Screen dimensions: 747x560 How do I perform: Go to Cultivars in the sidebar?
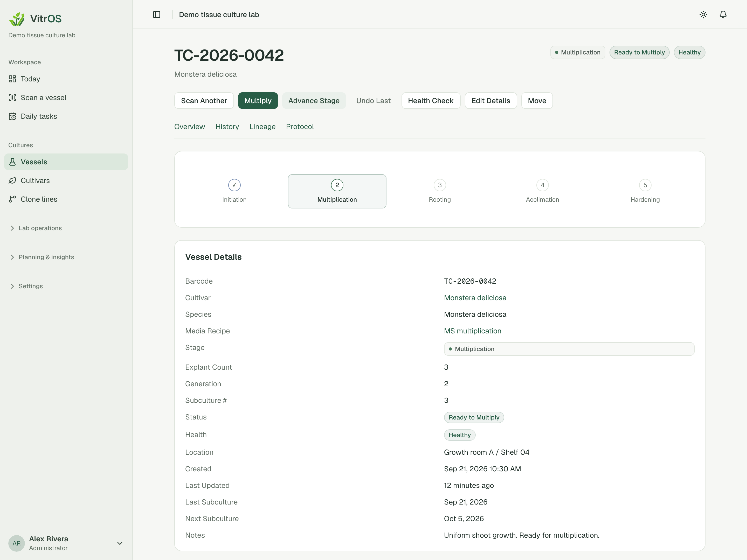pos(66,181)
